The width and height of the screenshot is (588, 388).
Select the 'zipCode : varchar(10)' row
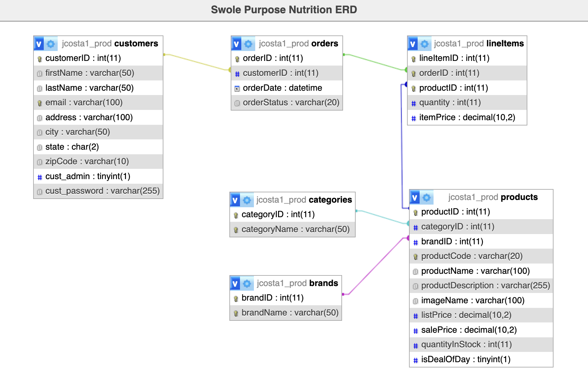coord(98,161)
